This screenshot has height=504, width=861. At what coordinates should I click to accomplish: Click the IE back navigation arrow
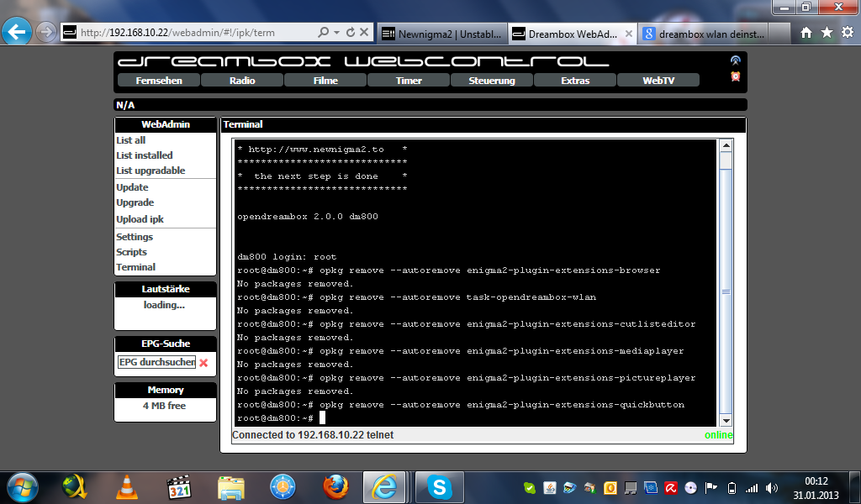pos(17,32)
